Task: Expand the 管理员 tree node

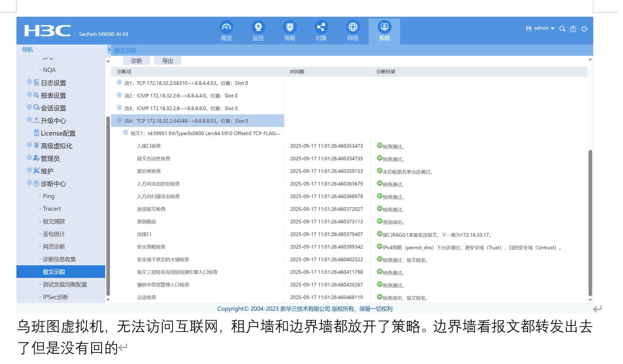Action: point(29,157)
